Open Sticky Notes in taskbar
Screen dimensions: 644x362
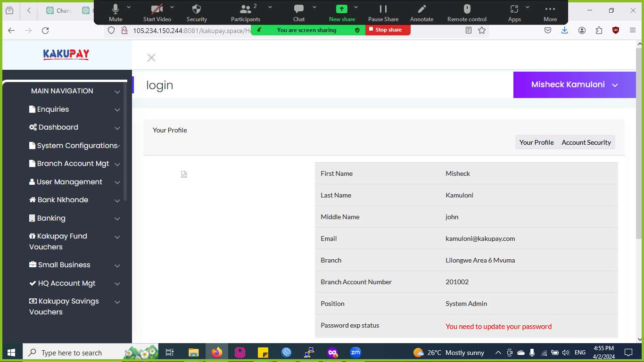tap(263, 353)
